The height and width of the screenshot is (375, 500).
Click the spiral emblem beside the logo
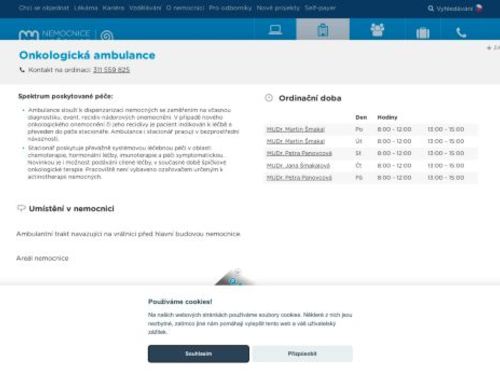[x=107, y=35]
